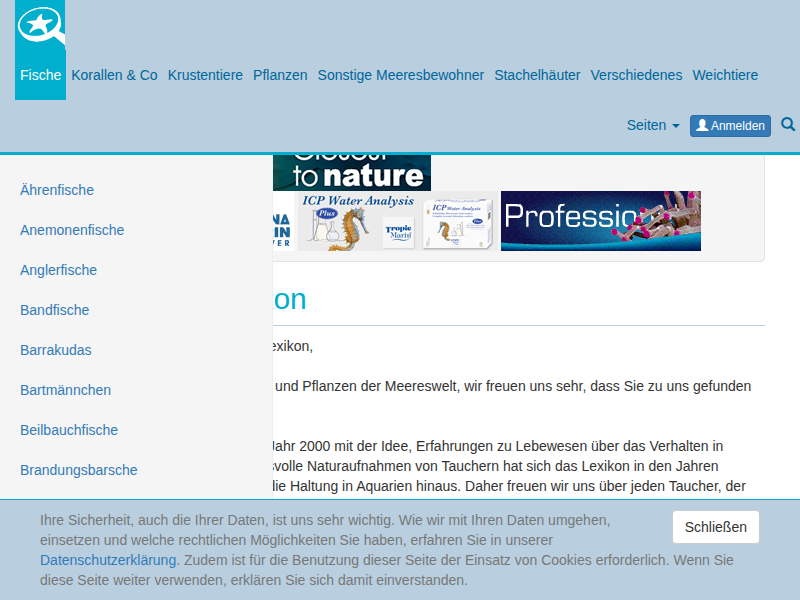Open the Verschiedenes menu
Viewport: 800px width, 600px height.
pos(636,75)
